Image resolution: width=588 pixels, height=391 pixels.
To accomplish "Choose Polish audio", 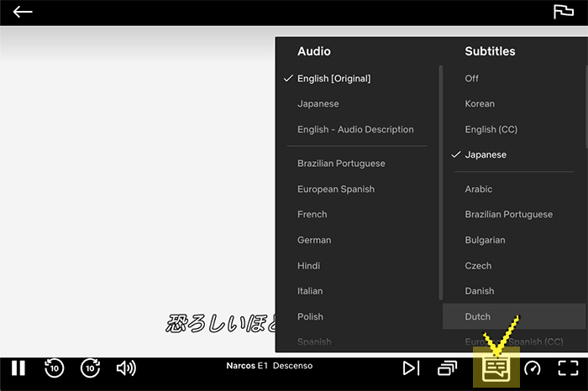I will 310,316.
